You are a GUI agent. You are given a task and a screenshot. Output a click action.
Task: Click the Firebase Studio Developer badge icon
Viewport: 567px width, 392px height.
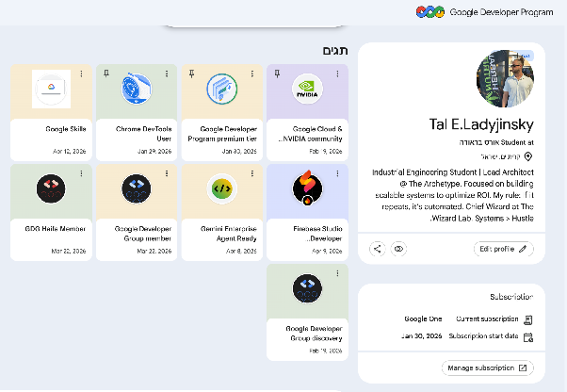[307, 188]
